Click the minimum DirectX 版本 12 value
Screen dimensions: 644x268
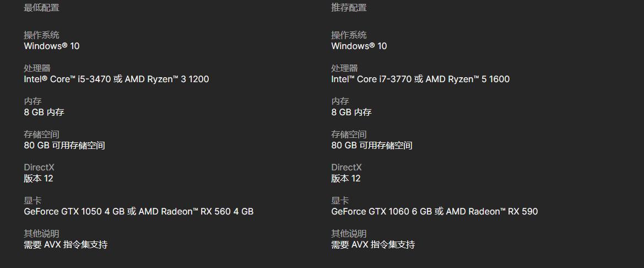(39, 179)
